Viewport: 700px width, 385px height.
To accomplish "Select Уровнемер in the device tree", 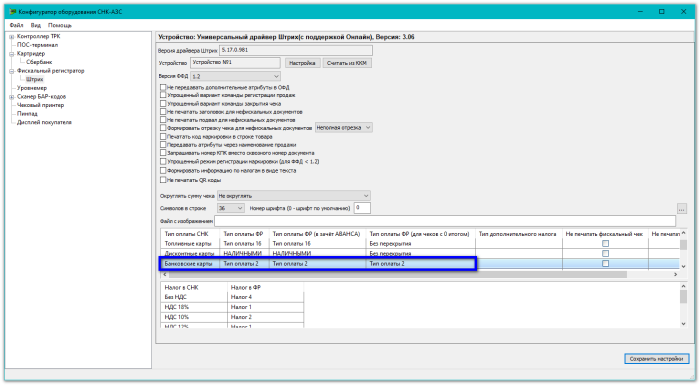I will [32, 88].
